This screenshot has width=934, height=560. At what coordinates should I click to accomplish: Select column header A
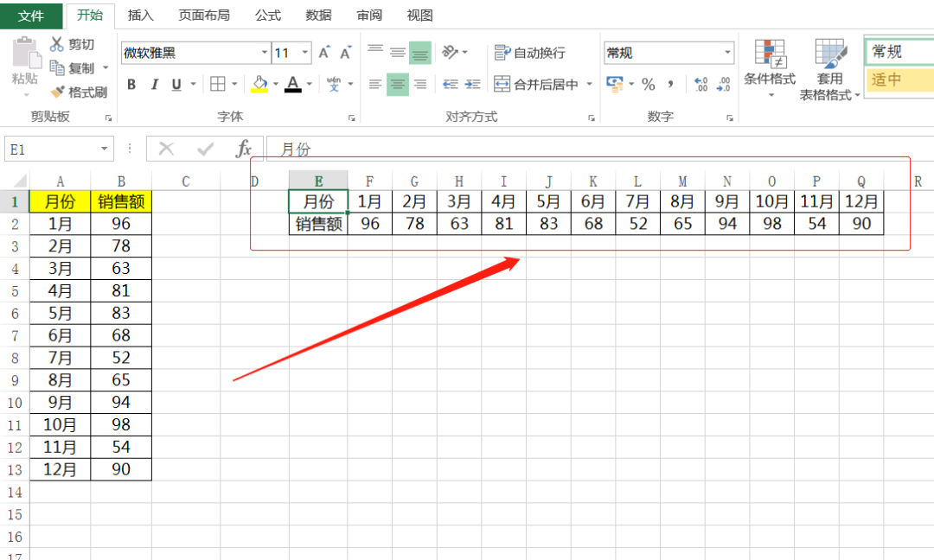(61, 181)
